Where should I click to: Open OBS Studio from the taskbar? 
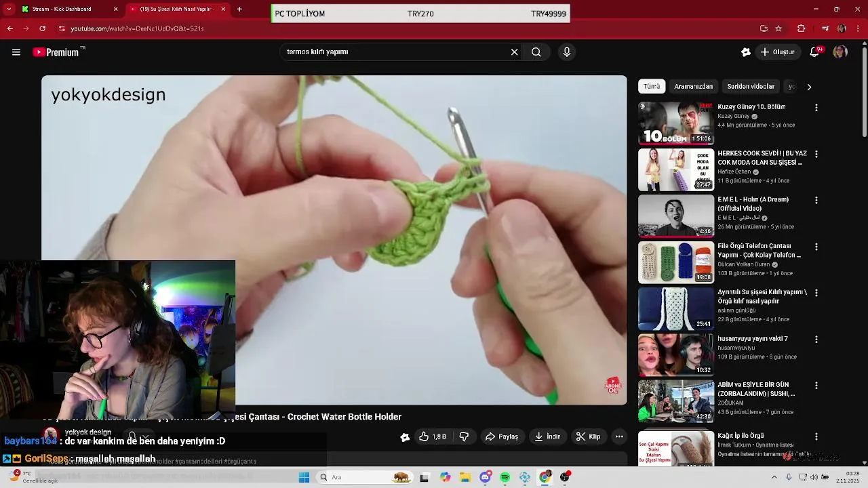pos(566,477)
